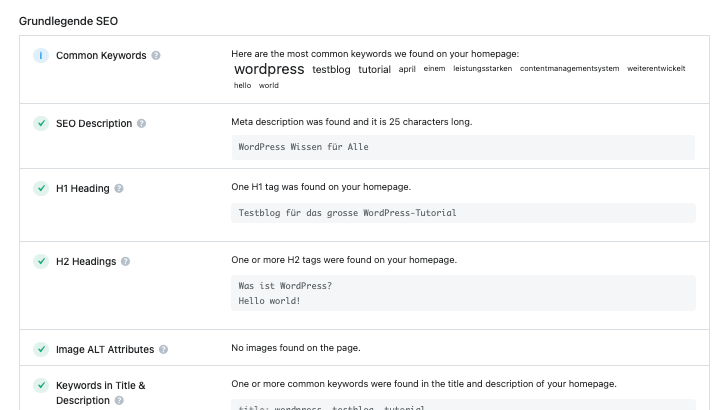This screenshot has height=410, width=726.
Task: Open help tooltip for SEO Description
Action: click(142, 124)
